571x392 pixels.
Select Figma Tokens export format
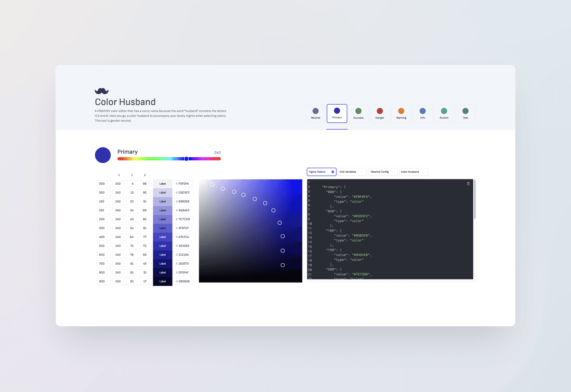pos(322,172)
